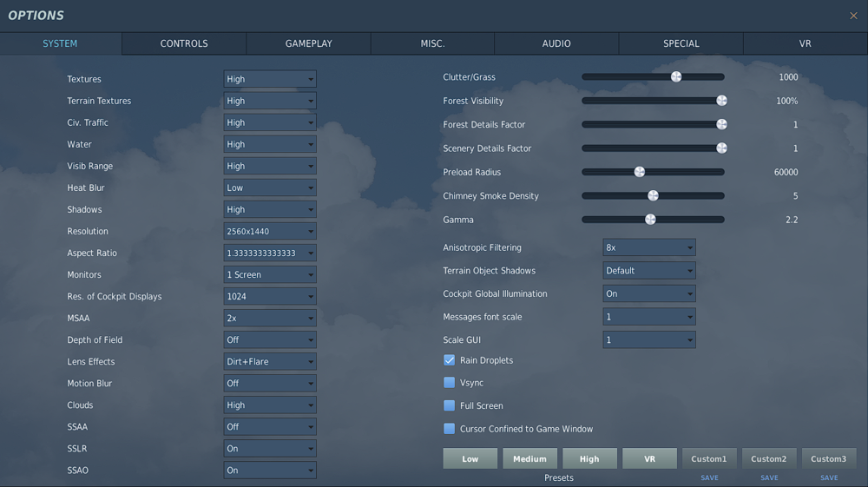The width and height of the screenshot is (868, 487).
Task: Open the Heat Blur dropdown
Action: 270,188
